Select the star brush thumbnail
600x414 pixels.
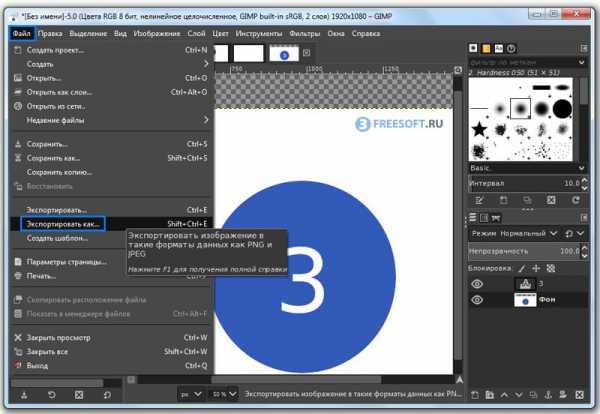(x=479, y=129)
